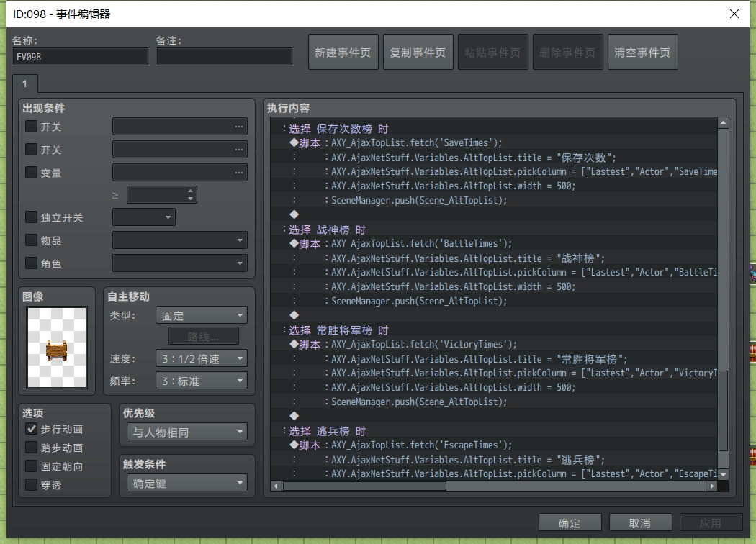Click the 变量 selector ellipsis field
756x544 pixels.
click(180, 173)
